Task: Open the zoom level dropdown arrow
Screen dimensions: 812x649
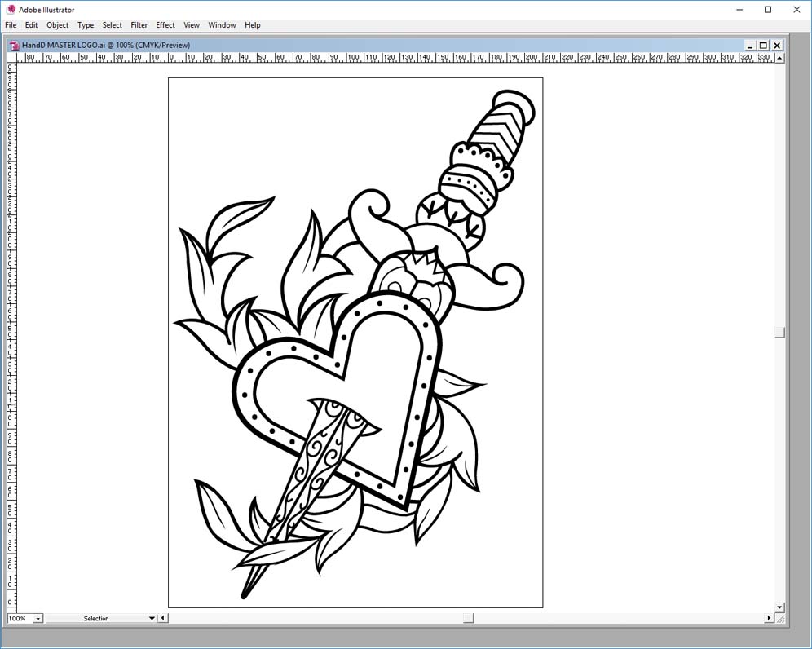Action: 38,619
